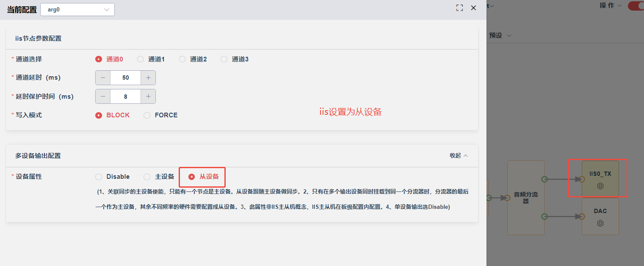
Task: Choose BLOCK write mode
Action: pos(99,115)
